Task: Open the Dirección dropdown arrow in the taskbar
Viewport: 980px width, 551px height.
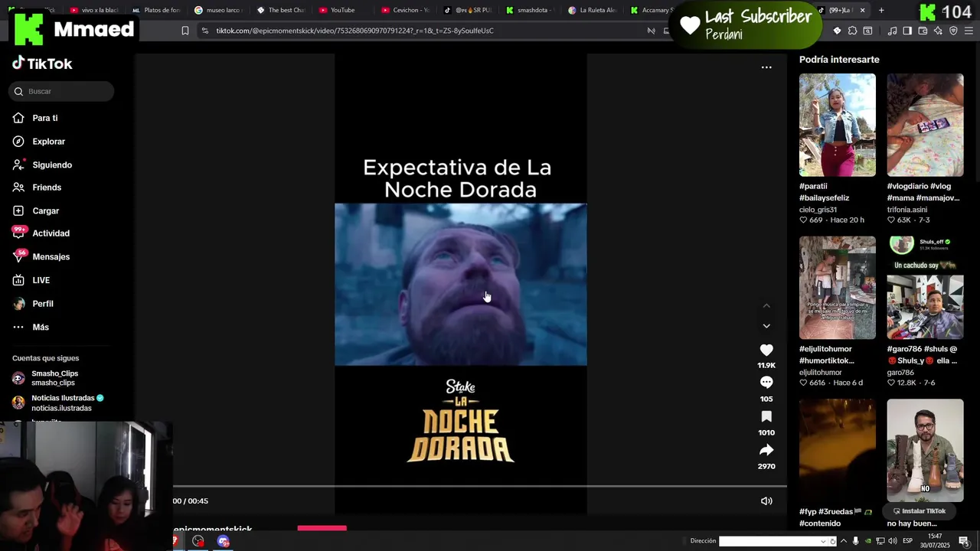Action: [x=823, y=541]
